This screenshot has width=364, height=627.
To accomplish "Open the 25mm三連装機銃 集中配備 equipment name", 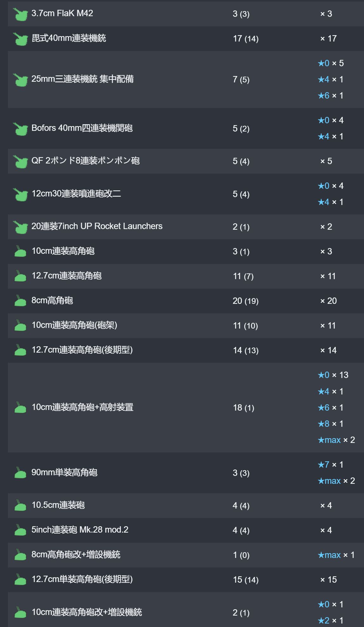I will (82, 79).
